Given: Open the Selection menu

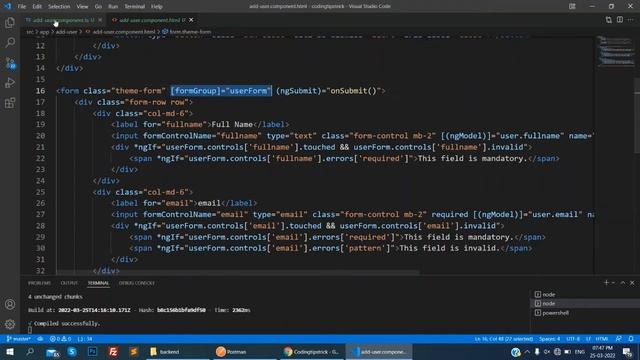Looking at the screenshot, I should click(59, 7).
